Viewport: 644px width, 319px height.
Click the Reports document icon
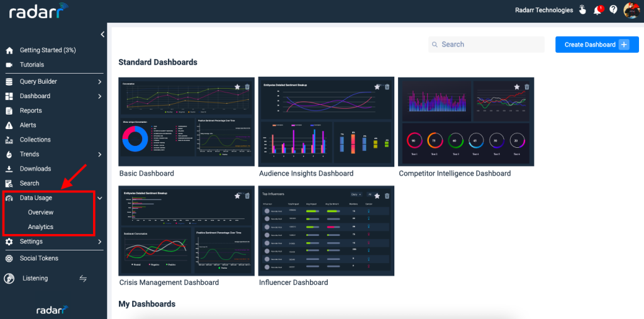9,111
